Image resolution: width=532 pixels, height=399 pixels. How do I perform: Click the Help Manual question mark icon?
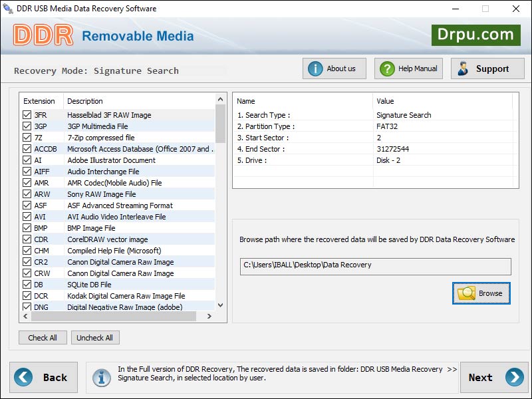(x=388, y=68)
